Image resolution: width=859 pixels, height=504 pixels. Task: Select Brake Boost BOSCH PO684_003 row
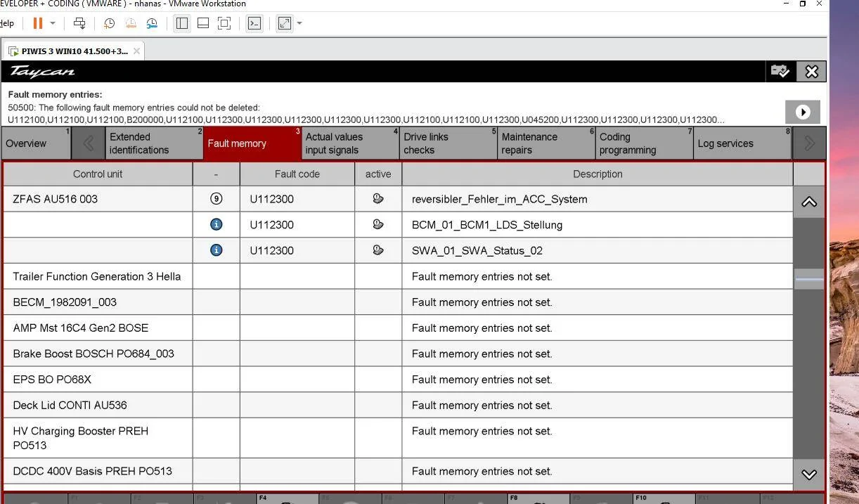click(x=398, y=354)
